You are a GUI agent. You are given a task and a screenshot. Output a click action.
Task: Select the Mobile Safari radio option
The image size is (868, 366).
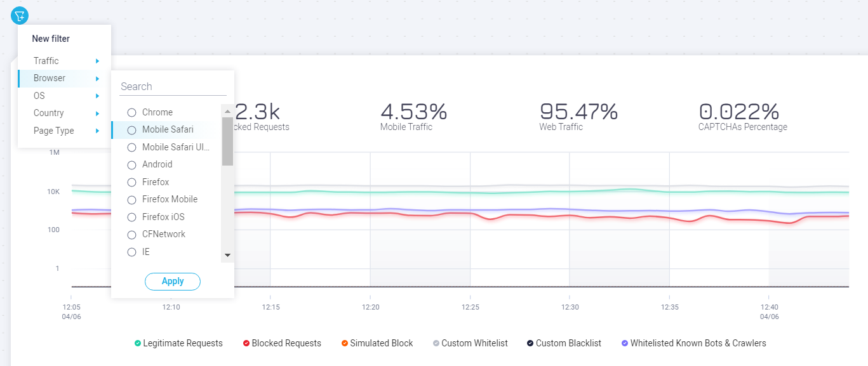132,130
